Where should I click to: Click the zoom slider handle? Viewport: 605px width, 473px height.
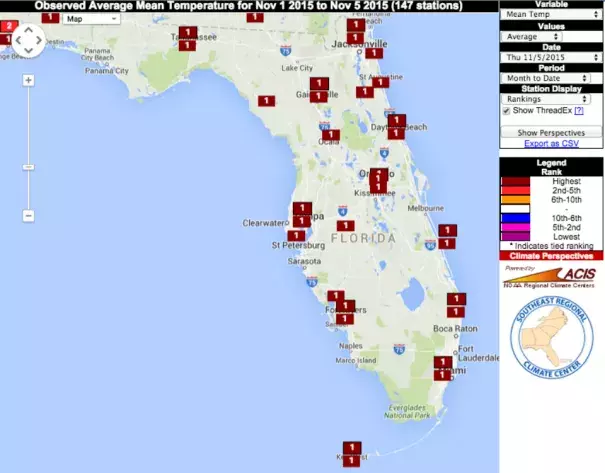28,166
